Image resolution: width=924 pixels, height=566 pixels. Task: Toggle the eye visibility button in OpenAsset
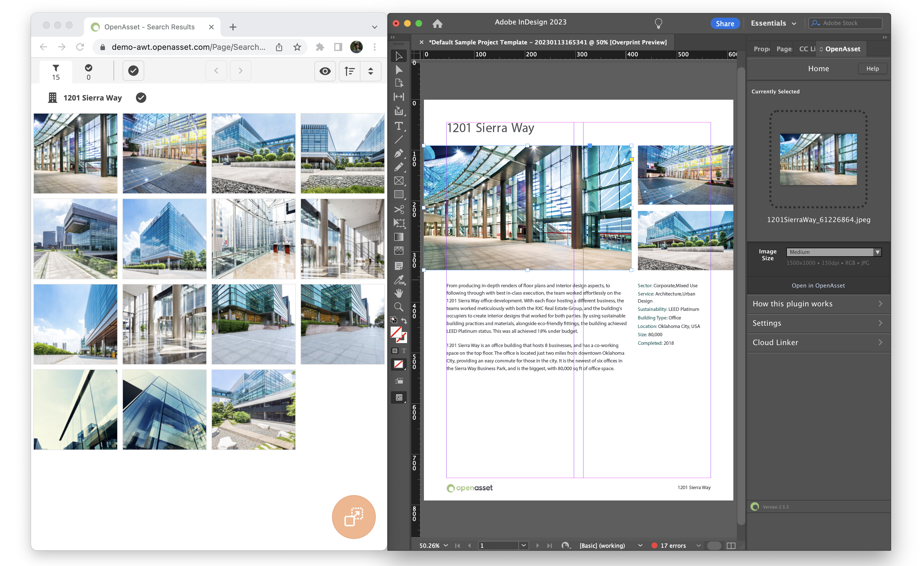[325, 71]
